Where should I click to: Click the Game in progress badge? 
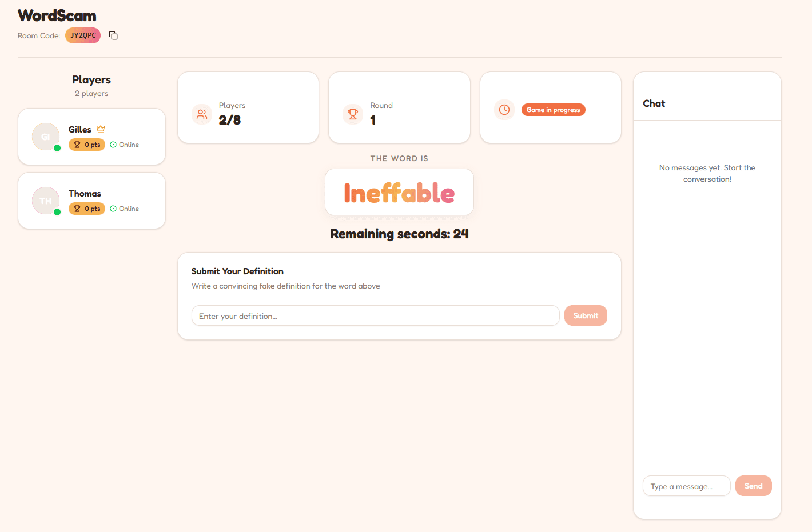[x=553, y=110]
